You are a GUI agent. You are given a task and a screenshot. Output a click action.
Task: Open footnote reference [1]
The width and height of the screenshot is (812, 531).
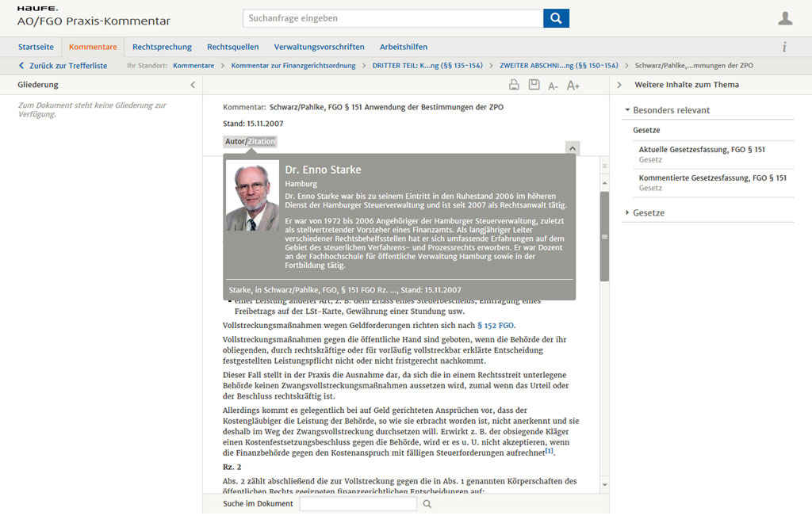click(x=549, y=451)
